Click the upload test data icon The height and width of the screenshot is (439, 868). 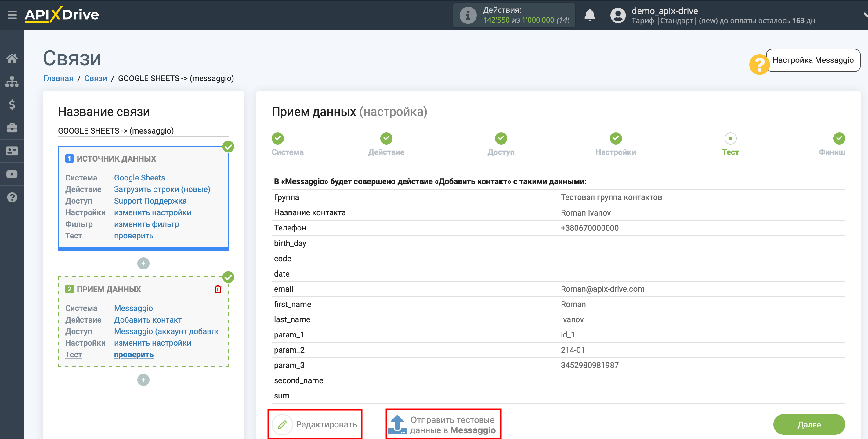397,425
